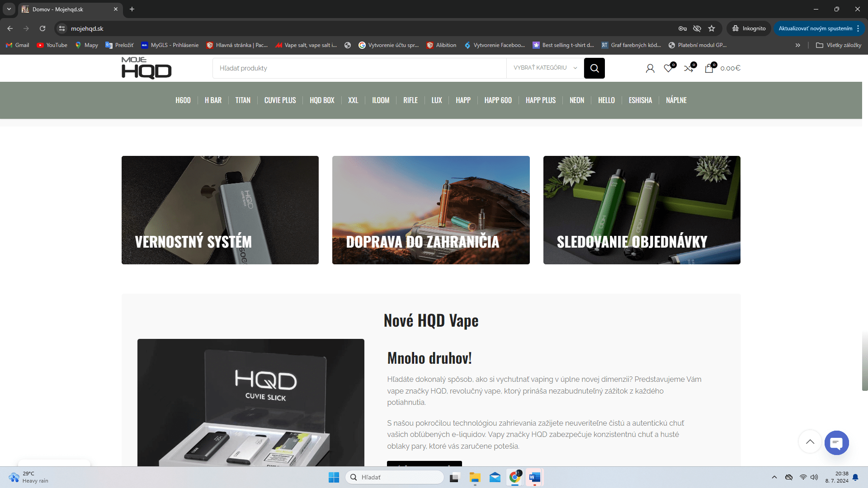Click the crossed-eye tracking protection icon
This screenshot has height=488, width=868.
click(x=697, y=28)
